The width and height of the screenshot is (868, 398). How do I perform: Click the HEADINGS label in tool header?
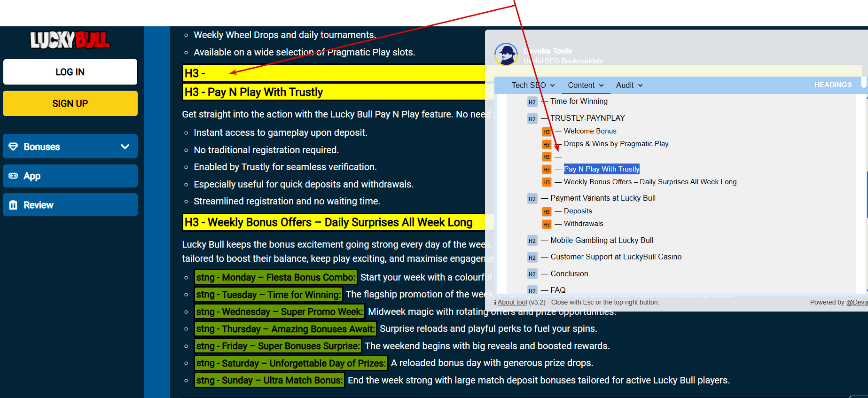[x=833, y=85]
